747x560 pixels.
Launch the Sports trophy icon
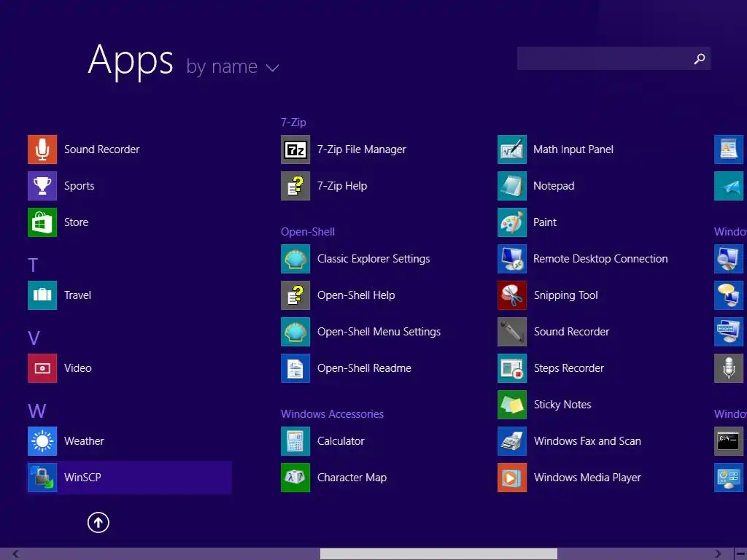pos(42,186)
